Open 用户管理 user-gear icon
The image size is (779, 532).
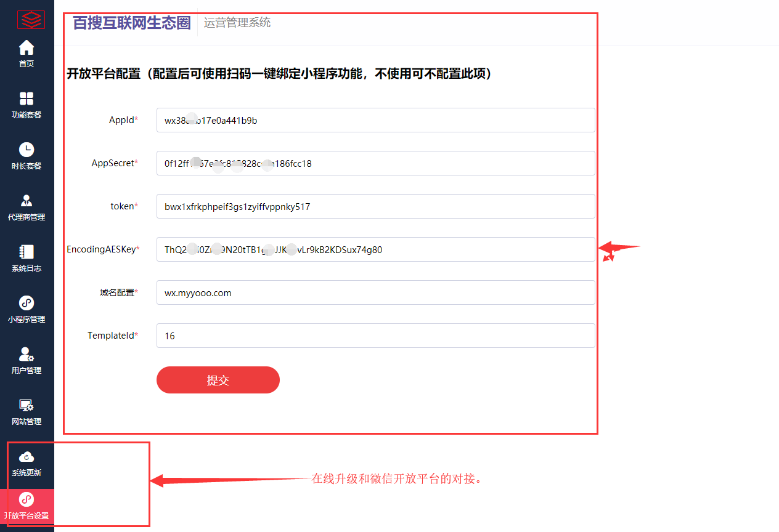click(x=27, y=354)
